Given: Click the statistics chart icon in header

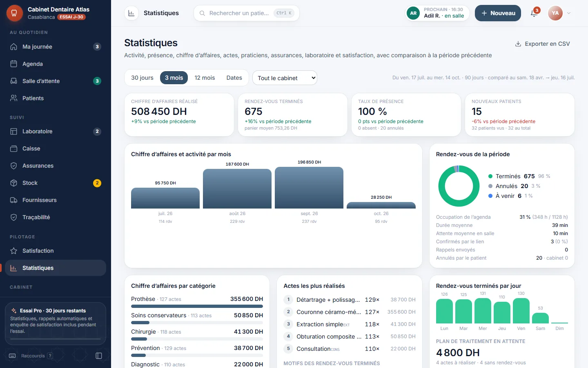Looking at the screenshot, I should point(131,13).
